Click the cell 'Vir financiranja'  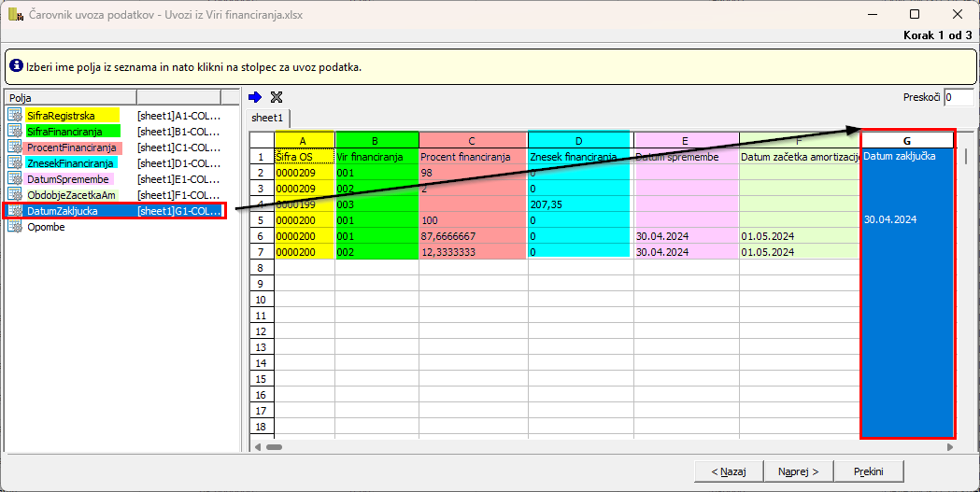pyautogui.click(x=376, y=157)
